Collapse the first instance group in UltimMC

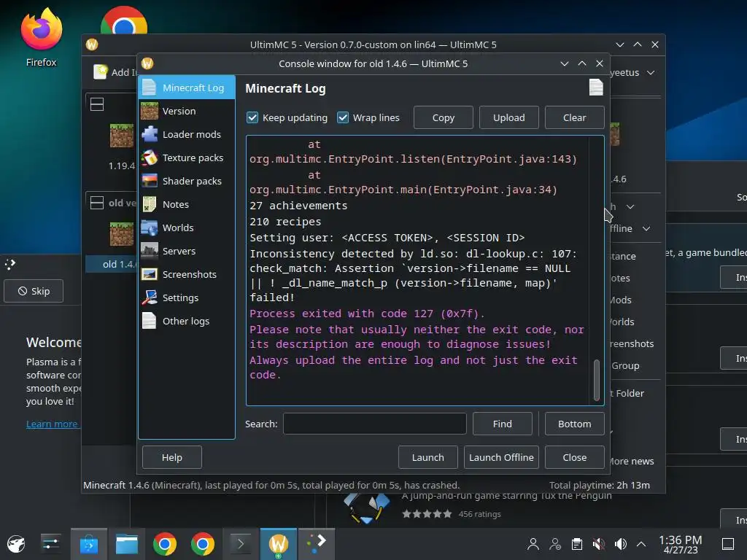97,104
